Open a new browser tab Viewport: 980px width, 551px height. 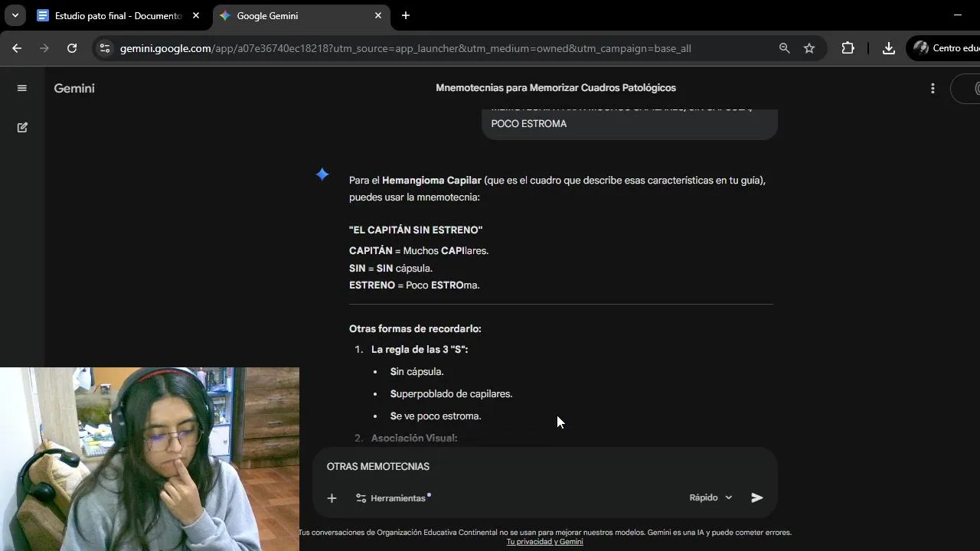pos(406,15)
